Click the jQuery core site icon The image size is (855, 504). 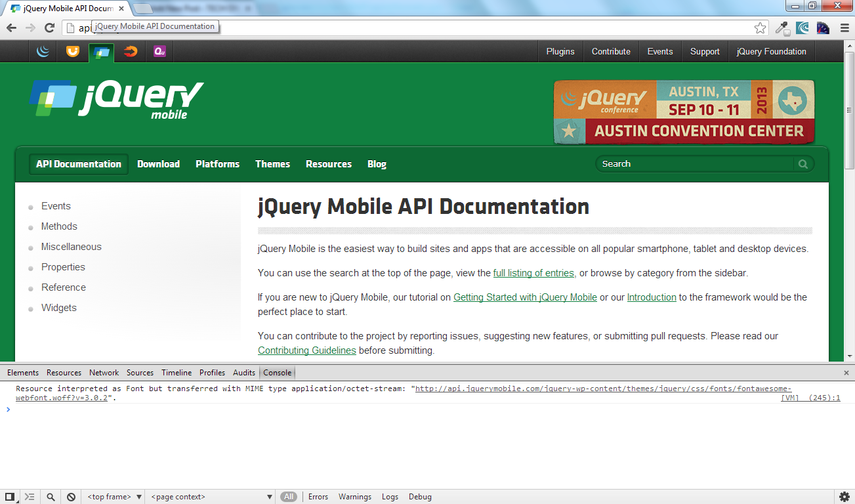43,51
